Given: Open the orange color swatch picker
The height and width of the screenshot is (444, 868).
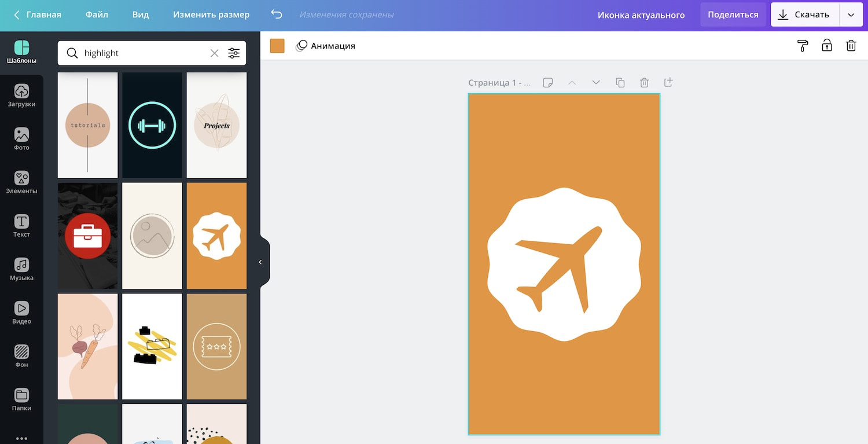Looking at the screenshot, I should point(277,46).
